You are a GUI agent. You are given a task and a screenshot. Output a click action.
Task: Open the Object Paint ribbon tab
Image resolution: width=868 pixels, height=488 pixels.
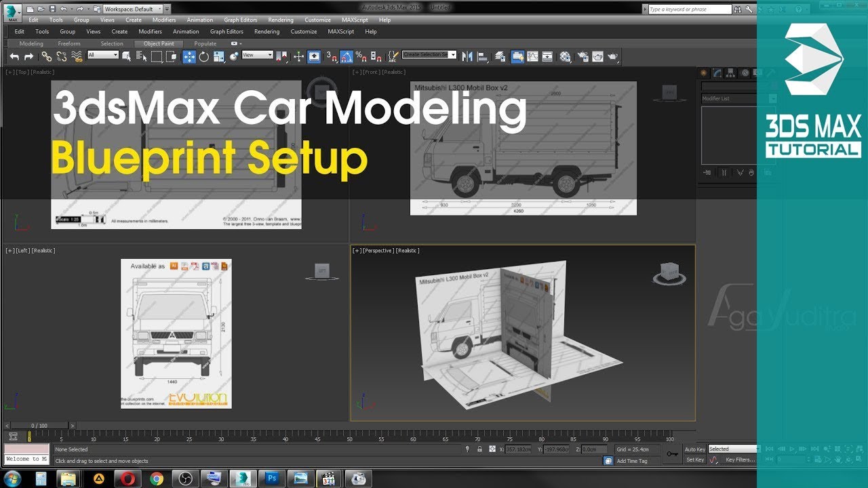pos(159,43)
